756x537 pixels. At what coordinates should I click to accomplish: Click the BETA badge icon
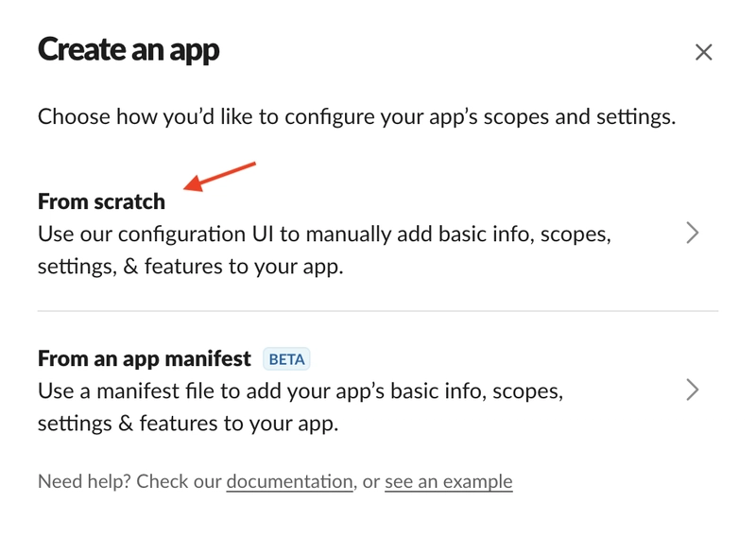pos(287,359)
